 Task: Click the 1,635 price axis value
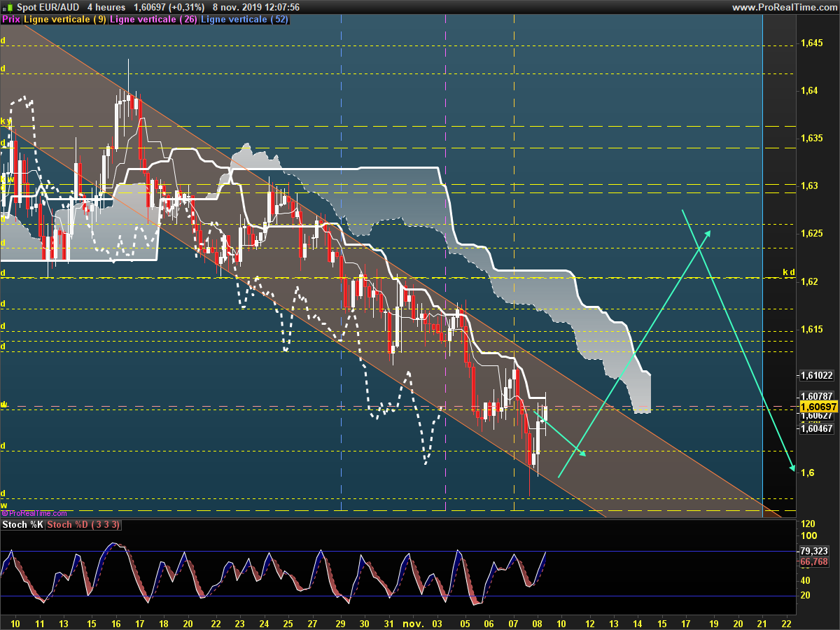[x=811, y=139]
